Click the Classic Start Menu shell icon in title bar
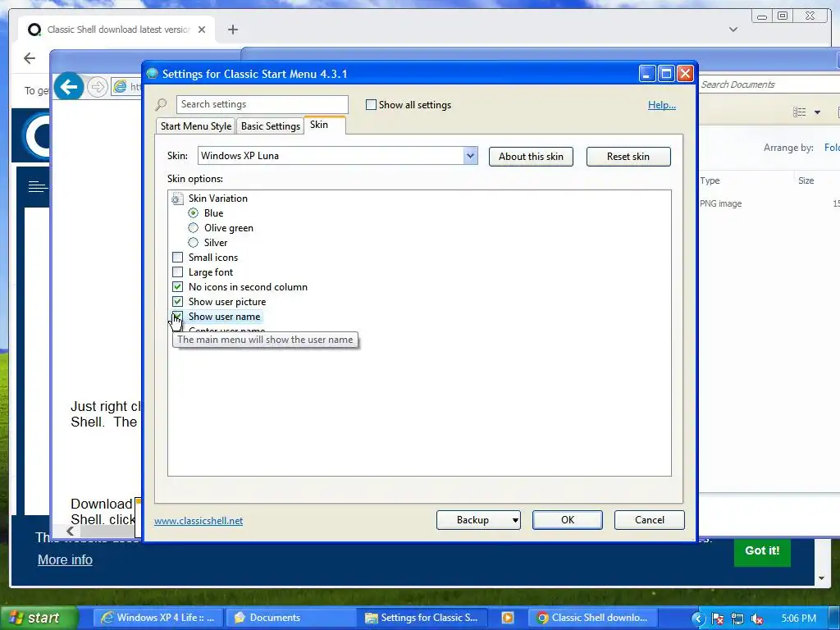Viewport: 840px width, 630px height. click(152, 73)
